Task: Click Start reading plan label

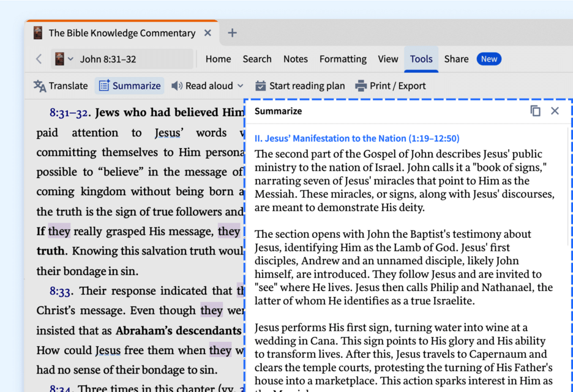Action: (x=307, y=86)
